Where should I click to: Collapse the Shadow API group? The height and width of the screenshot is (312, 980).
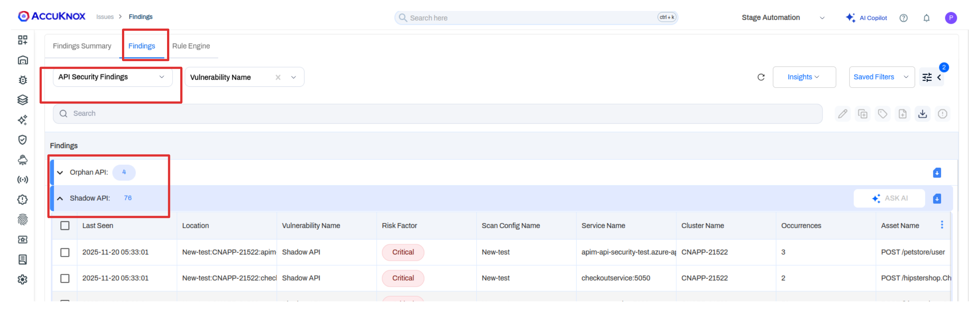(60, 198)
